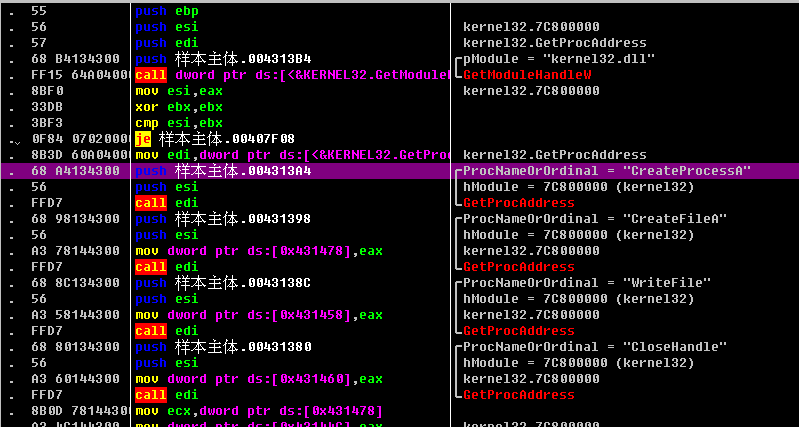
Task: Click the pModule kernel32.dll comment
Action: (x=560, y=59)
